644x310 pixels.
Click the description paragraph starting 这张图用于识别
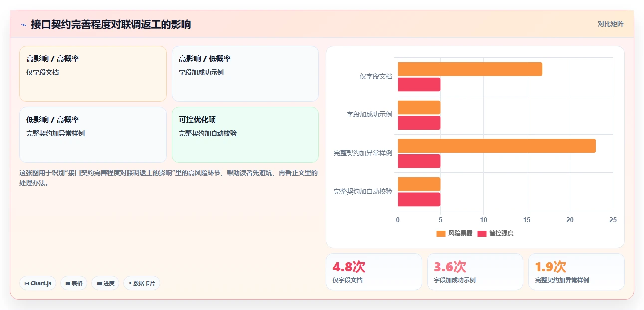169,178
